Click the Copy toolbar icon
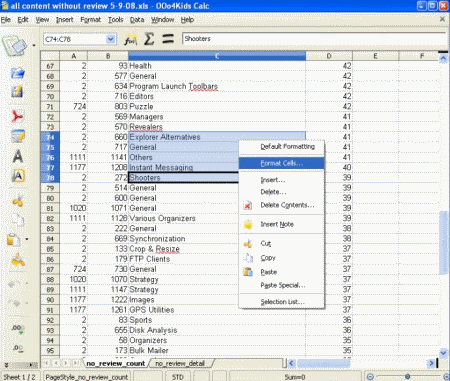 click(x=18, y=220)
